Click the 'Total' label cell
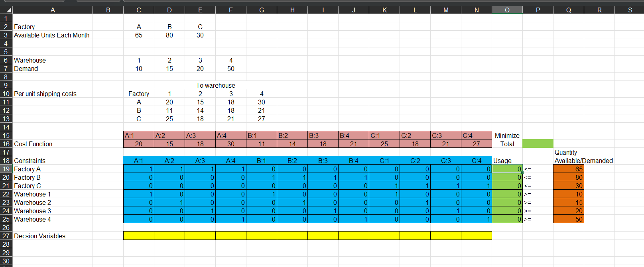This screenshot has width=644, height=267. (507, 144)
